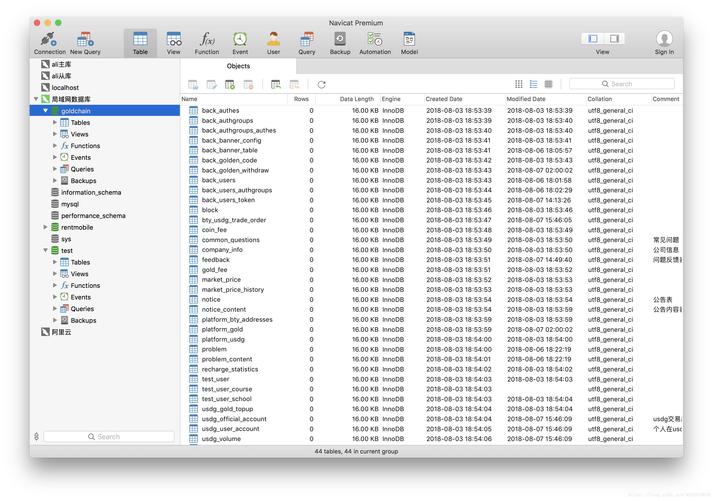This screenshot has width=713, height=500.
Task: Open the Function toolbar button
Action: coord(207,44)
